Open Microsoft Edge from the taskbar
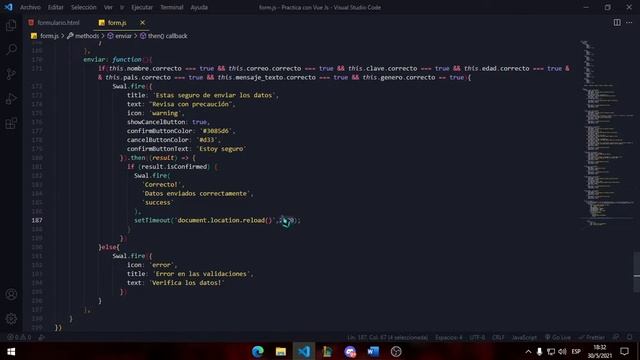640x360 pixels. coord(258,351)
